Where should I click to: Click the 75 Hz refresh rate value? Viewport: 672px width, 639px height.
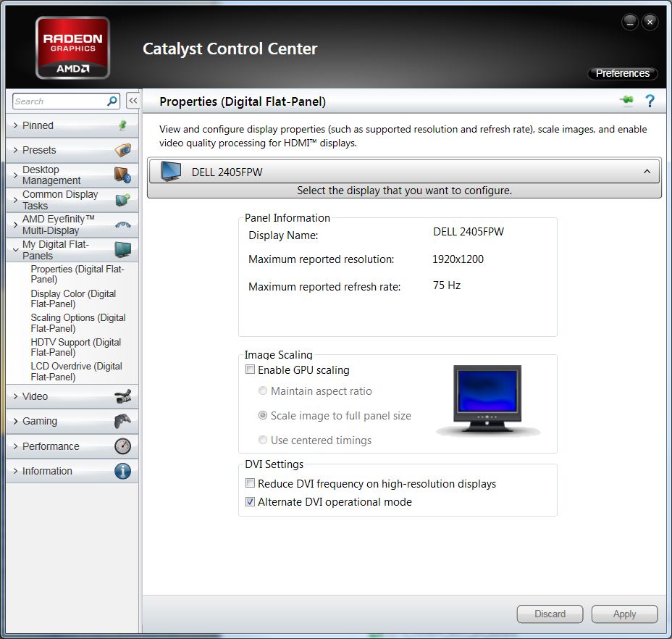click(x=447, y=285)
